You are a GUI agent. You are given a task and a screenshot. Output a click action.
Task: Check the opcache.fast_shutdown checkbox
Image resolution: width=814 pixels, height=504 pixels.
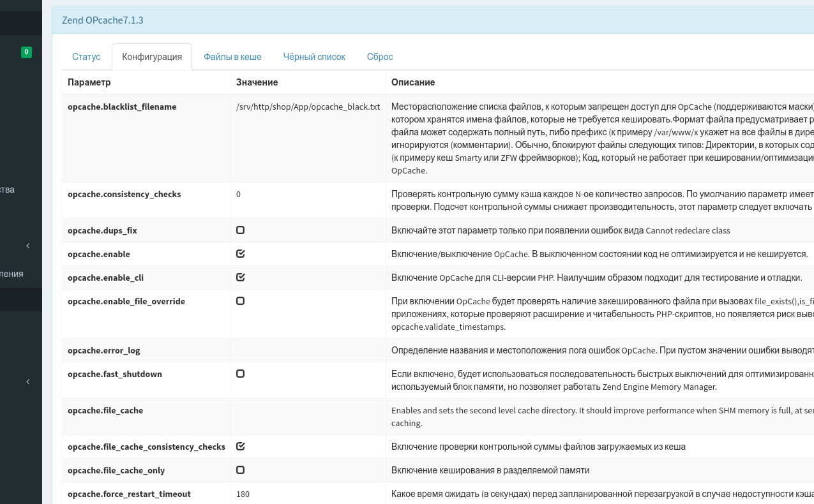(x=241, y=373)
